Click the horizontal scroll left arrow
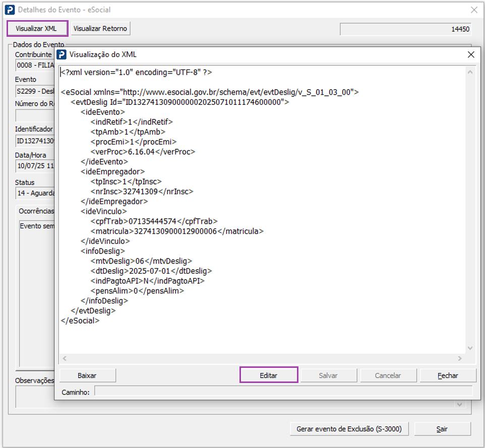 point(65,358)
